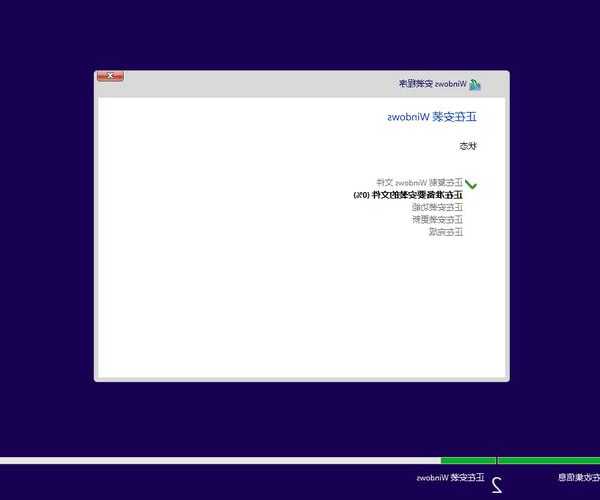Click the '状态' status label
This screenshot has width=600, height=500.
point(468,146)
